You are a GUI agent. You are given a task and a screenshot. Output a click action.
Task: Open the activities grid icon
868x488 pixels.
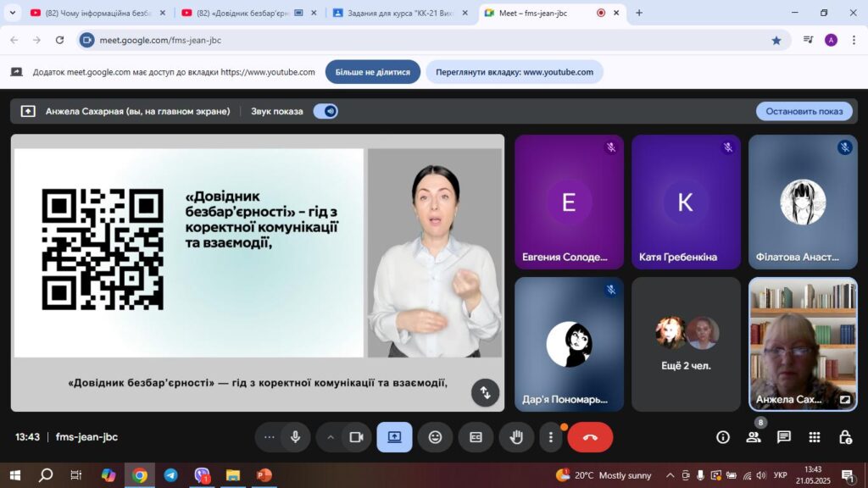[x=815, y=437]
